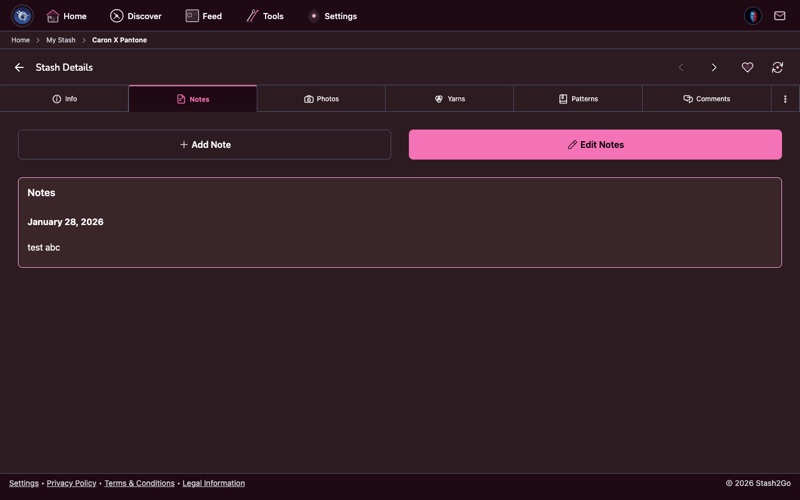Open the user profile avatar
The width and height of the screenshot is (800, 500).
click(x=753, y=16)
